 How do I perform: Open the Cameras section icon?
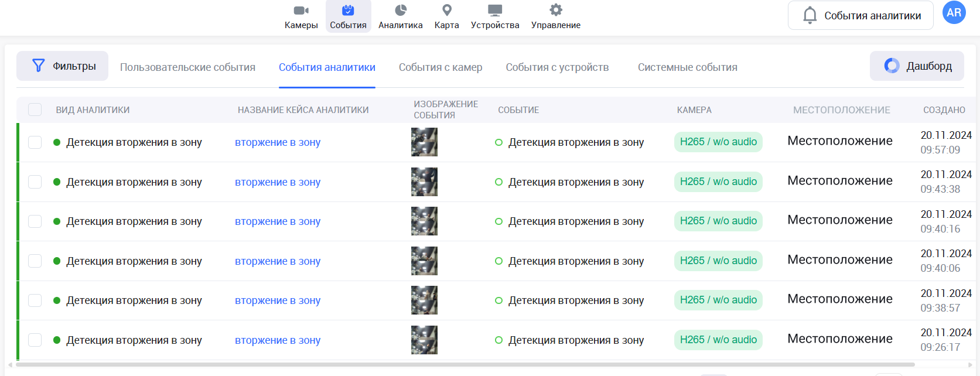[x=301, y=11]
